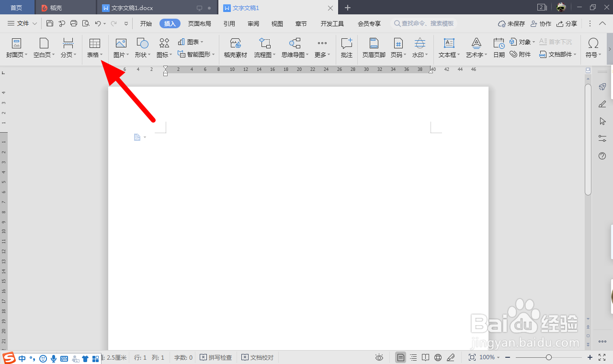This screenshot has width=613, height=364.
Task: Switch to the 开发工具 ribbon tab
Action: click(x=332, y=23)
